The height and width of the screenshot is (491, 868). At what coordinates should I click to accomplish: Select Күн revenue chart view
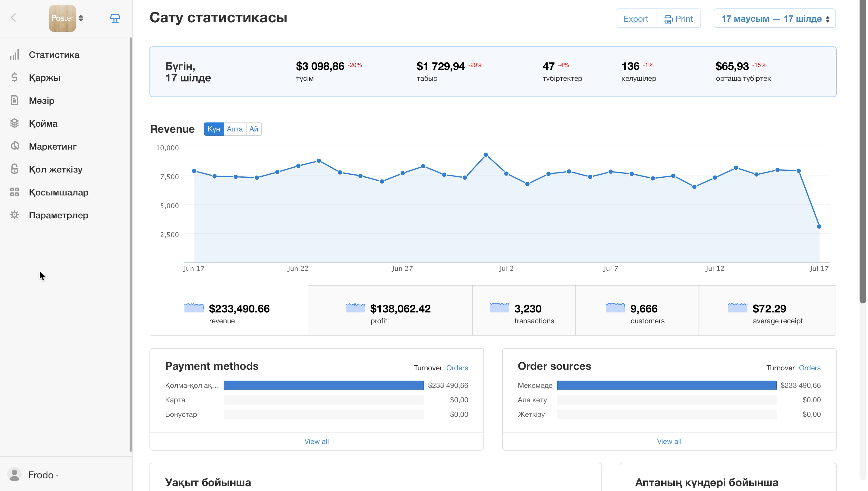pyautogui.click(x=214, y=129)
